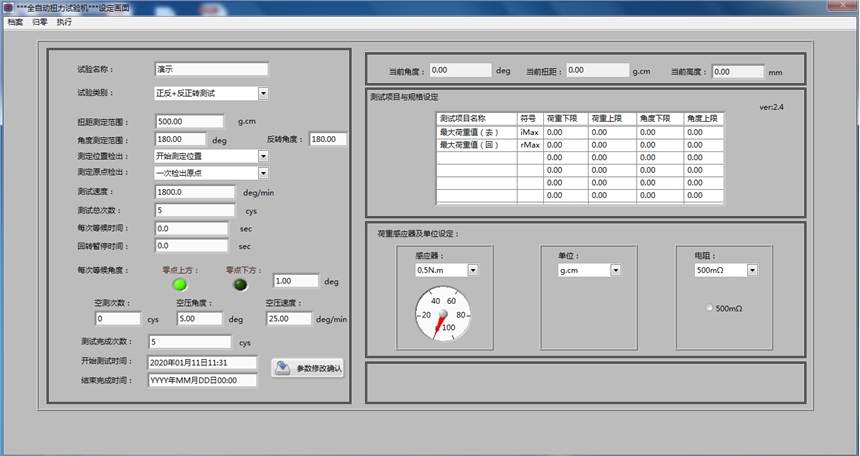Open the 试验类别 dropdown
The height and width of the screenshot is (456, 860).
click(263, 93)
